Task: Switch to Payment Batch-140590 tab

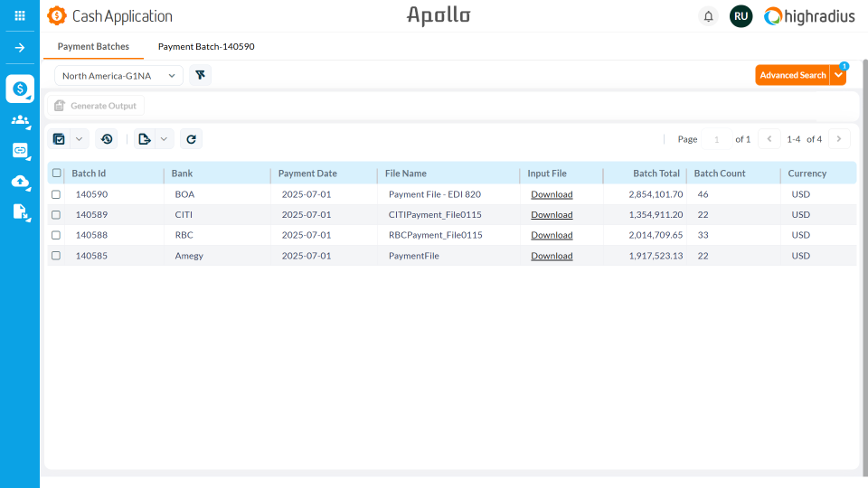Action: coord(206,46)
